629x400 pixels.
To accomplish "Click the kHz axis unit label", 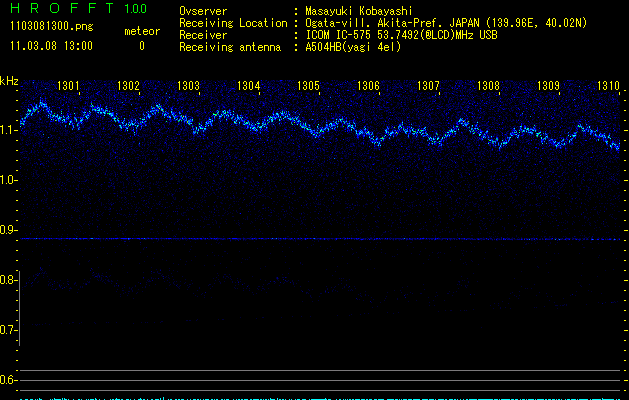I will pos(9,81).
